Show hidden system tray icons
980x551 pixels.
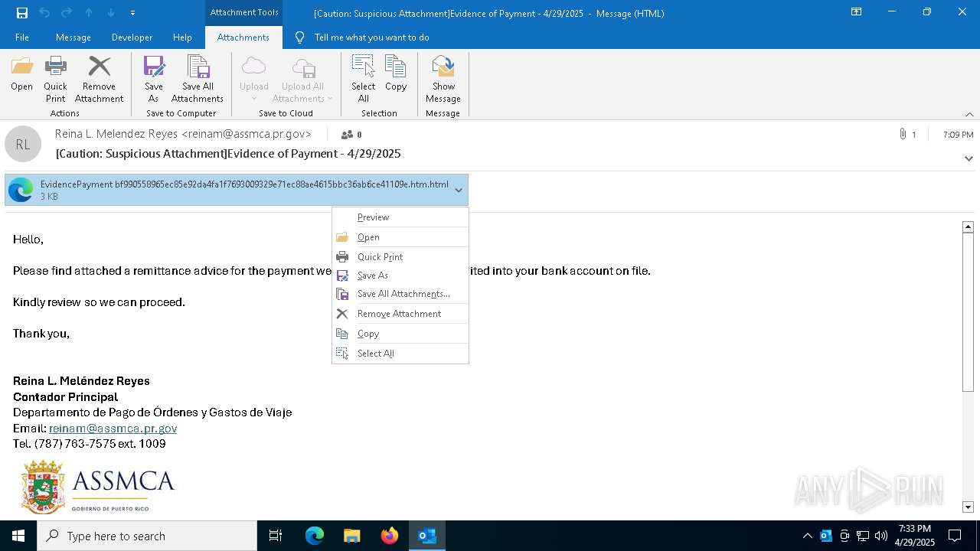808,536
